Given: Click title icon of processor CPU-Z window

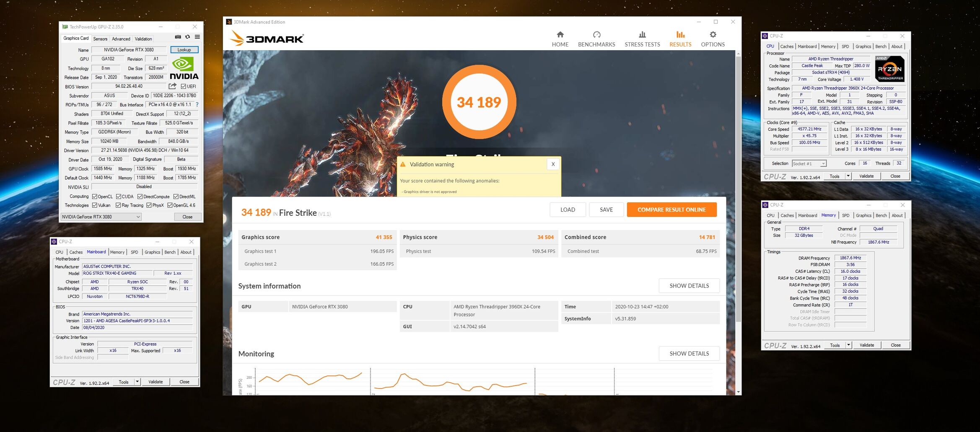Looking at the screenshot, I should coord(765,36).
